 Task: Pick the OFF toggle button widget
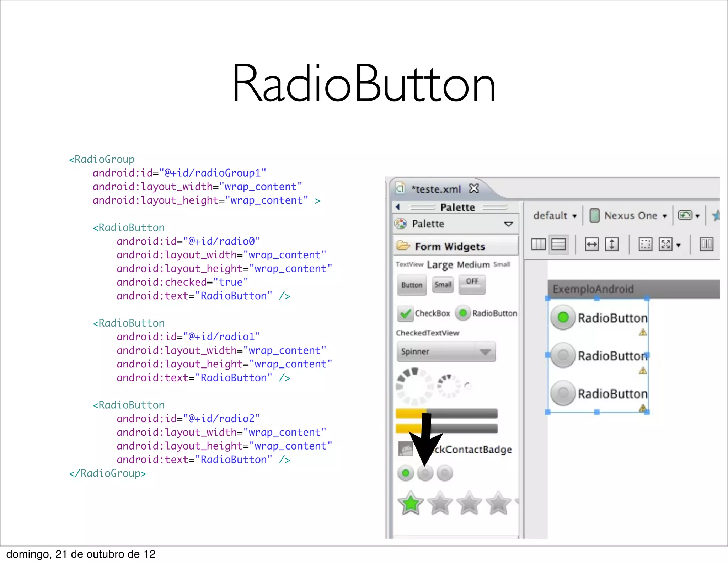click(472, 284)
